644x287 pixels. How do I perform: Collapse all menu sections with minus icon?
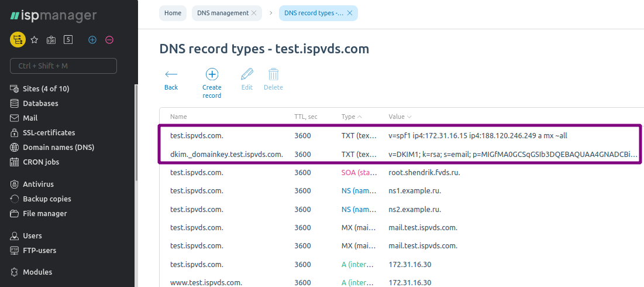[109, 40]
